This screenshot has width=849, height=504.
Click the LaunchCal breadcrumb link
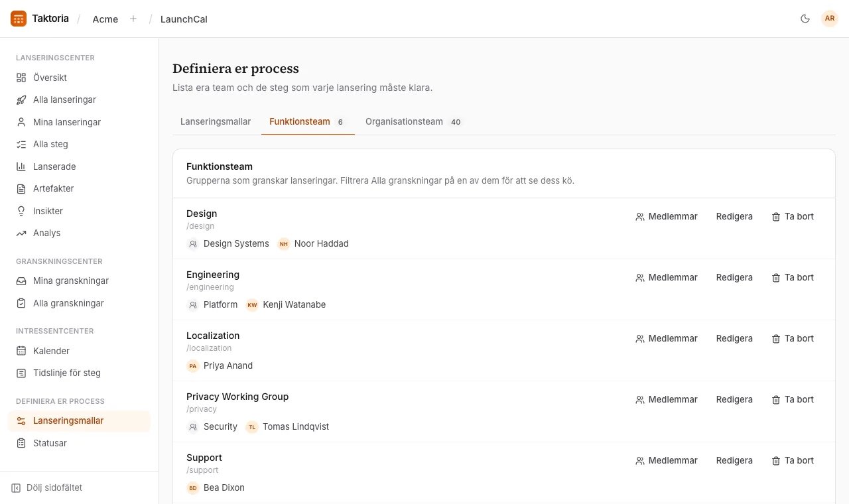(184, 19)
